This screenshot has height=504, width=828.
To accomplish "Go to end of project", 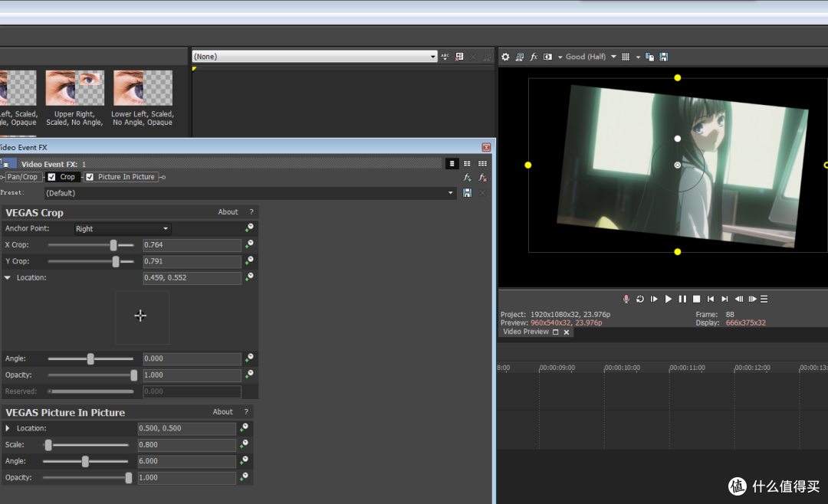I will coord(724,299).
